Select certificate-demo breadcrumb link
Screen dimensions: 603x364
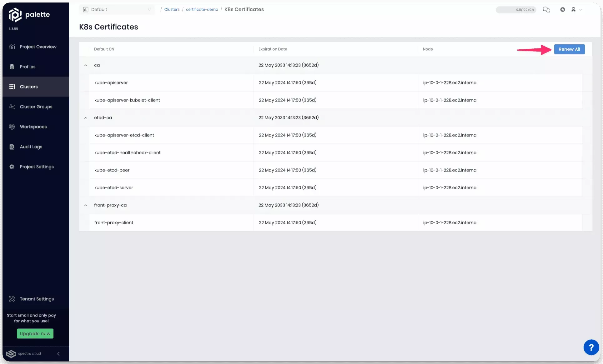coord(202,9)
